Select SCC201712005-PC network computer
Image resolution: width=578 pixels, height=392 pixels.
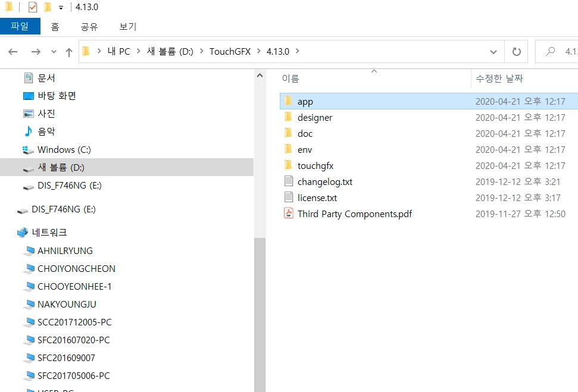point(74,322)
